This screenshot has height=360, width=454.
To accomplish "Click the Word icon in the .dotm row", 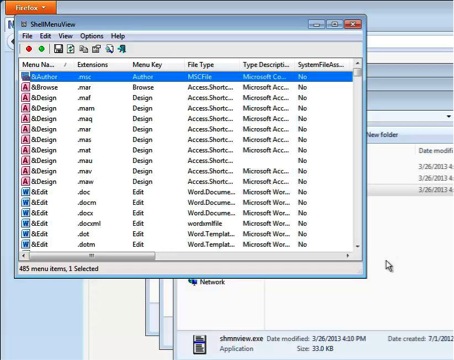I will [25, 244].
